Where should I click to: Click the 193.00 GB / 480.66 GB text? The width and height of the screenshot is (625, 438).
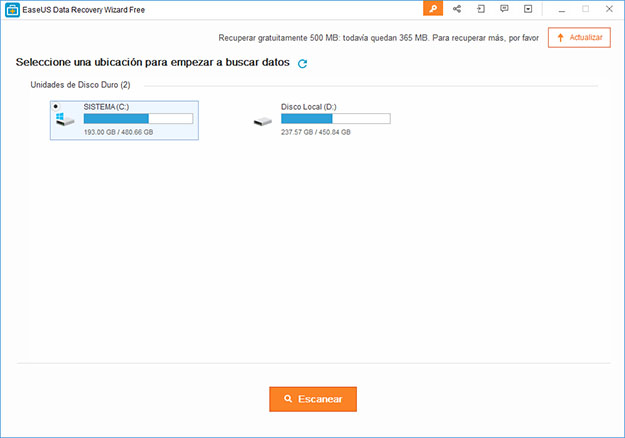(118, 132)
